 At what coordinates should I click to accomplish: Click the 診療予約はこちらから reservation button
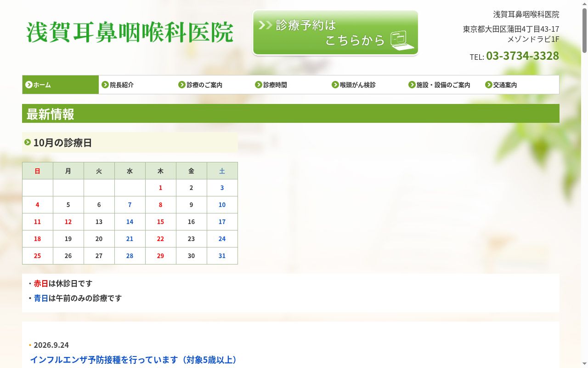point(335,33)
